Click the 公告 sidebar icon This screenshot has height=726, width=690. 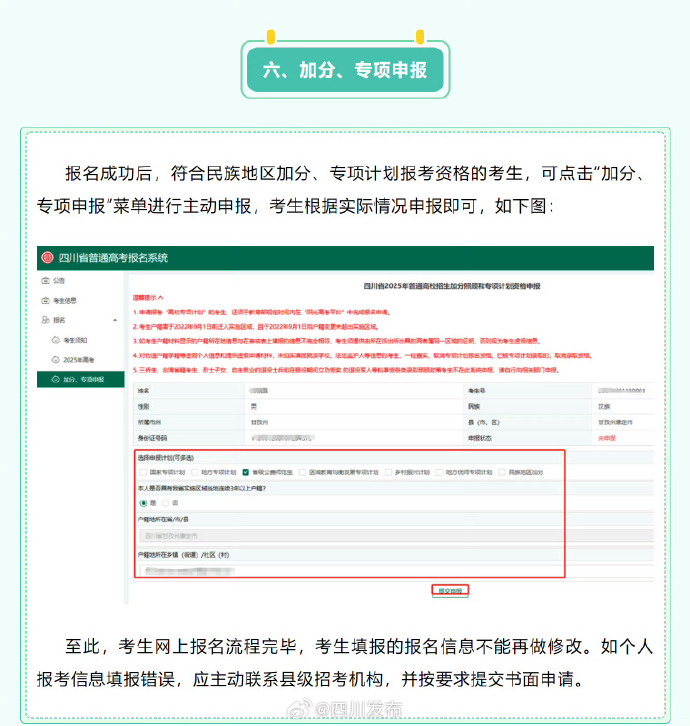(45, 281)
